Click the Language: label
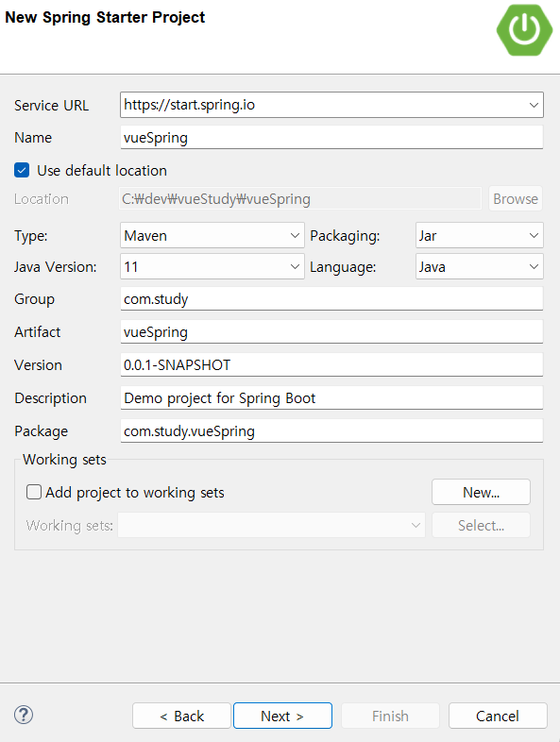Image resolution: width=560 pixels, height=742 pixels. coord(343,267)
